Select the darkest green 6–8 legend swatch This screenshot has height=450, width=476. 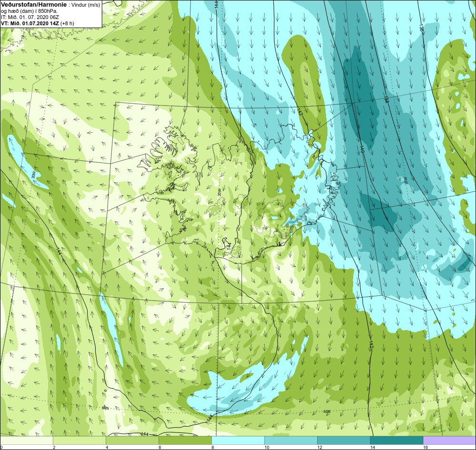tap(185, 440)
